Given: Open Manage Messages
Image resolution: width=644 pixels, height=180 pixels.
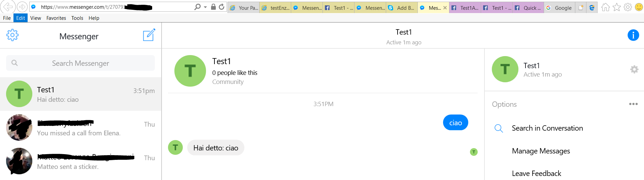Looking at the screenshot, I should tap(541, 151).
